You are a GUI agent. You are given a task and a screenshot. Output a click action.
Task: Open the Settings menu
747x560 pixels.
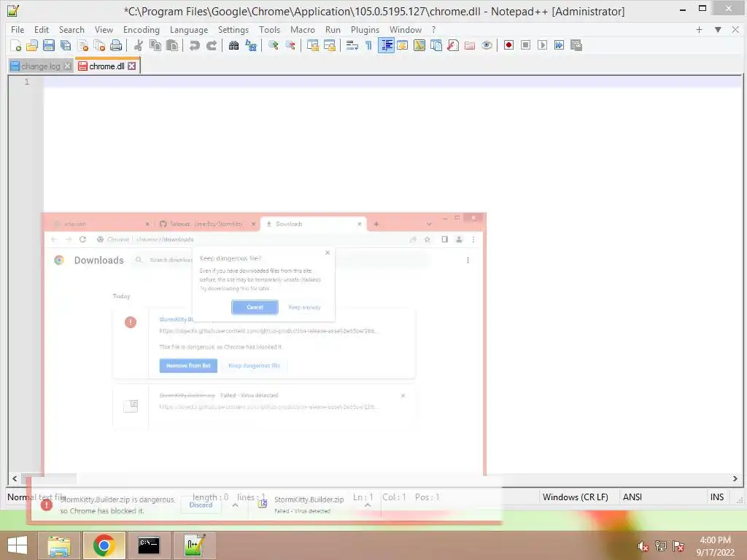[x=233, y=29]
